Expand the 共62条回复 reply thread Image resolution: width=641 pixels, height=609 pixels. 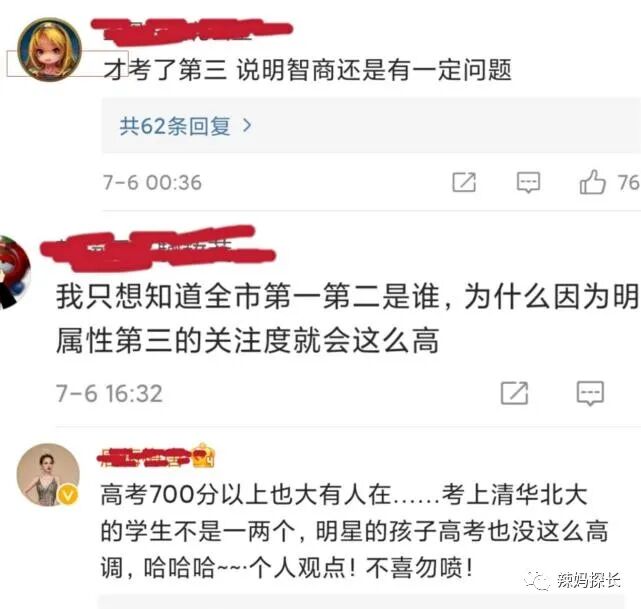click(371, 125)
